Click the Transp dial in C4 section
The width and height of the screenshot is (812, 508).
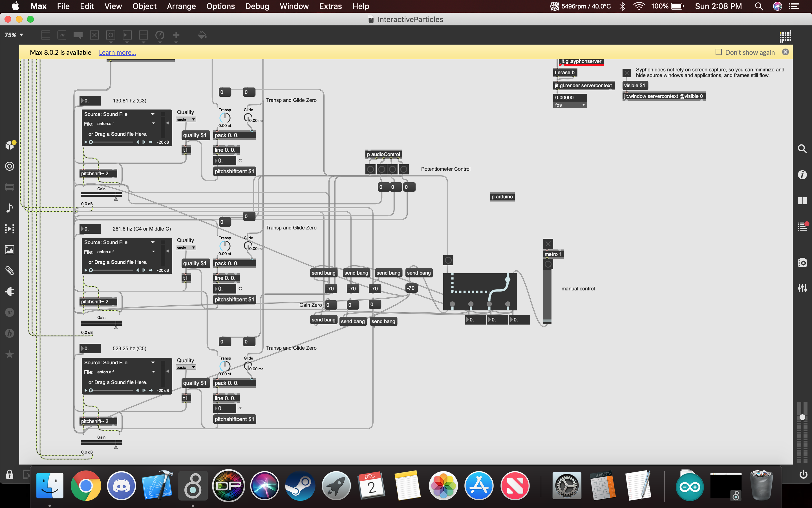coord(225,246)
